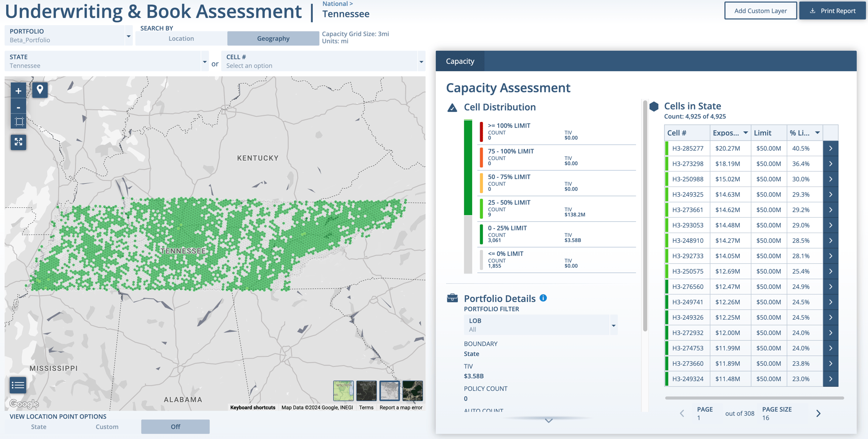Click the Portfolio Details info icon
868x439 pixels.
[x=543, y=298]
